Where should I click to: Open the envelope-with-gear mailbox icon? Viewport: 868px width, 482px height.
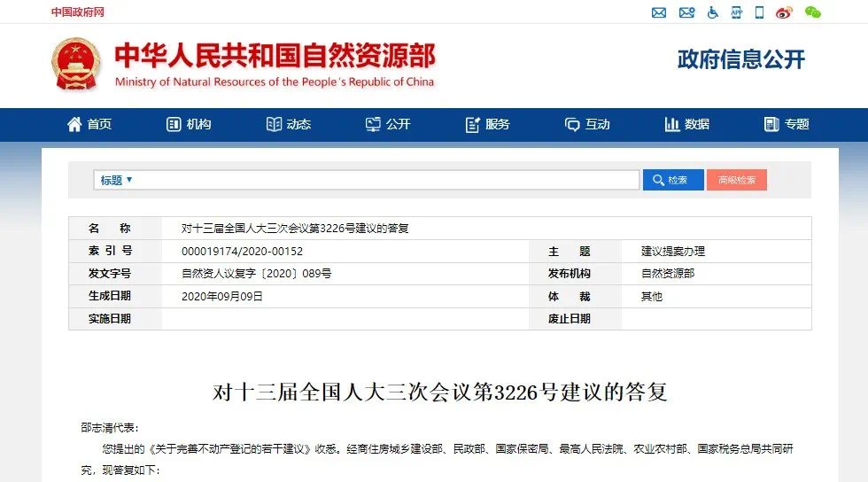(x=686, y=12)
